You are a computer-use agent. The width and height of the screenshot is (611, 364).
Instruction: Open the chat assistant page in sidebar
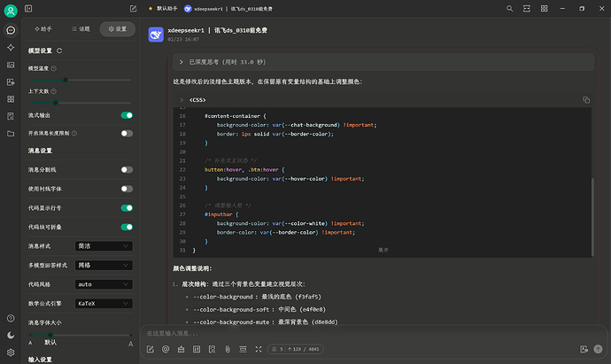tap(11, 30)
